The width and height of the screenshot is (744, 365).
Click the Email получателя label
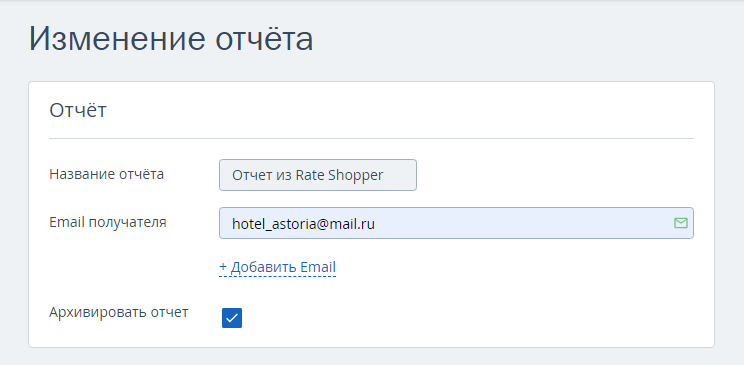[x=108, y=222]
